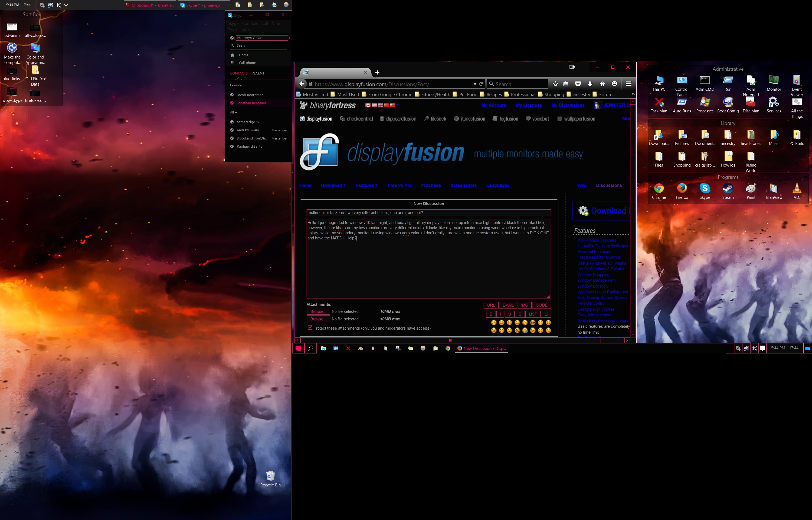This screenshot has width=812, height=520.
Task: Click the vertical scrollbar down arrow
Action: click(x=633, y=334)
